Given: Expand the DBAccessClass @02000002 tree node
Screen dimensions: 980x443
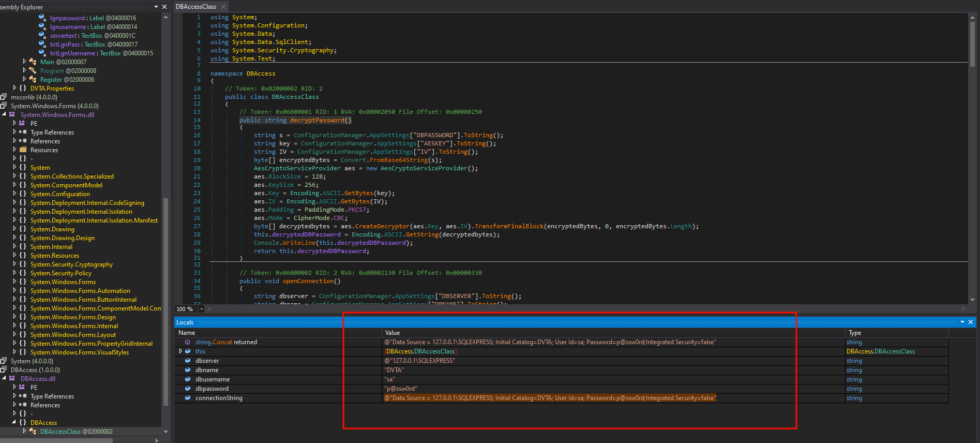Looking at the screenshot, I should click(x=24, y=431).
